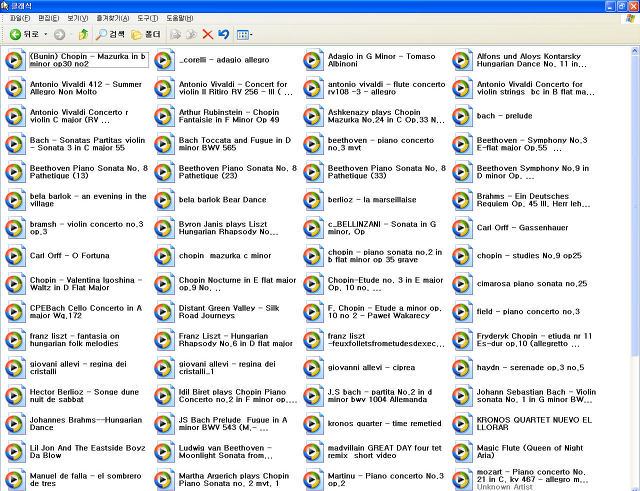Open the 도움말(H) help menu

pyautogui.click(x=180, y=18)
